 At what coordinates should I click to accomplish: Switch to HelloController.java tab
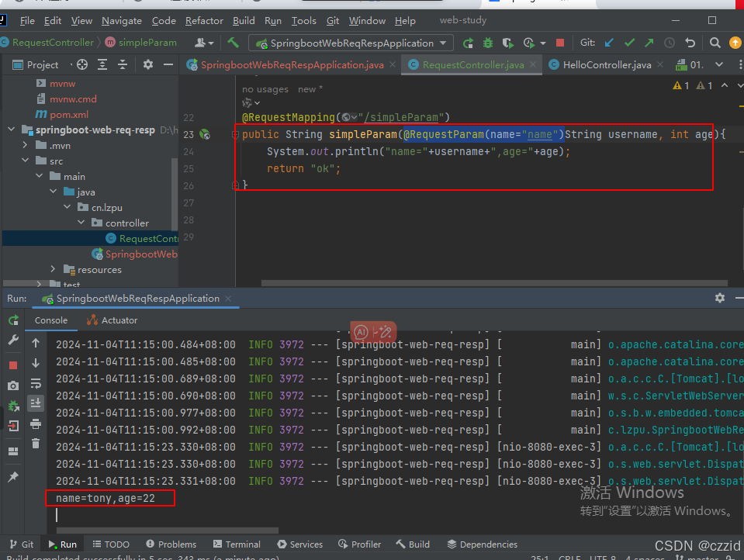click(607, 64)
